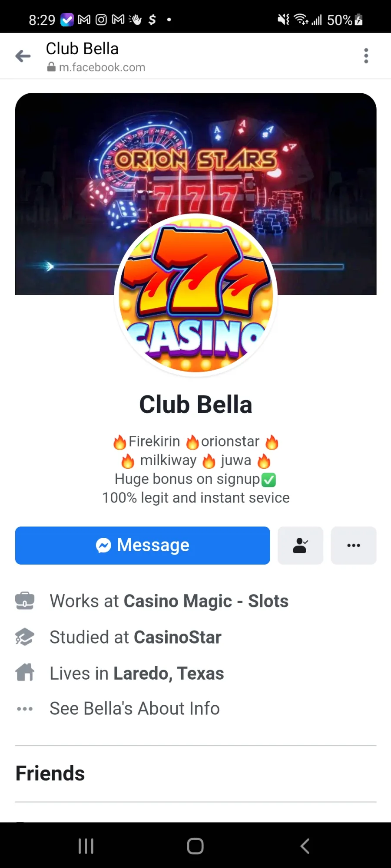
Task: Open the Laredo, Texas location link
Action: coord(169,674)
